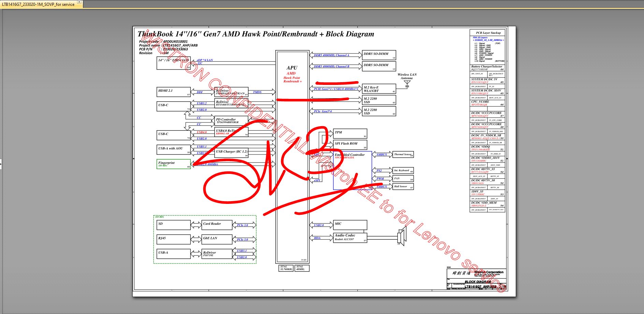Click the SPI Flash ROM block
Image resolution: width=644 pixels, height=314 pixels.
[x=350, y=145]
